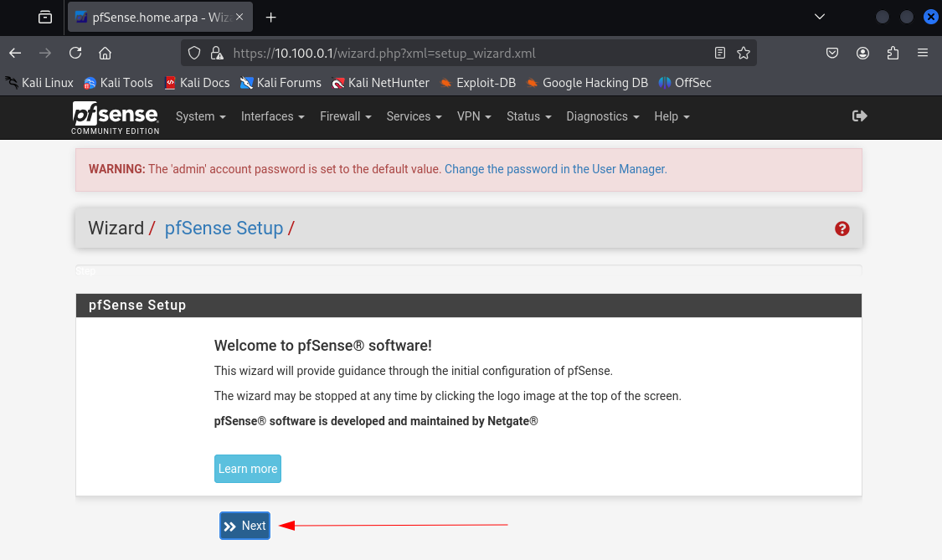Image resolution: width=942 pixels, height=560 pixels.
Task: Expand the VPN dropdown menu
Action: tap(474, 116)
